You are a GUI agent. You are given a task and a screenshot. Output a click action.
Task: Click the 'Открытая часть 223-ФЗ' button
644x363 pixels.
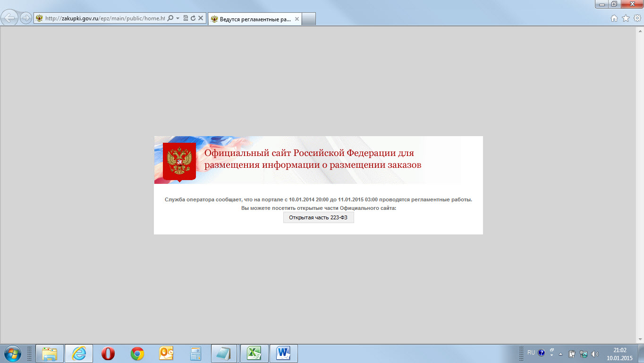[x=318, y=217]
